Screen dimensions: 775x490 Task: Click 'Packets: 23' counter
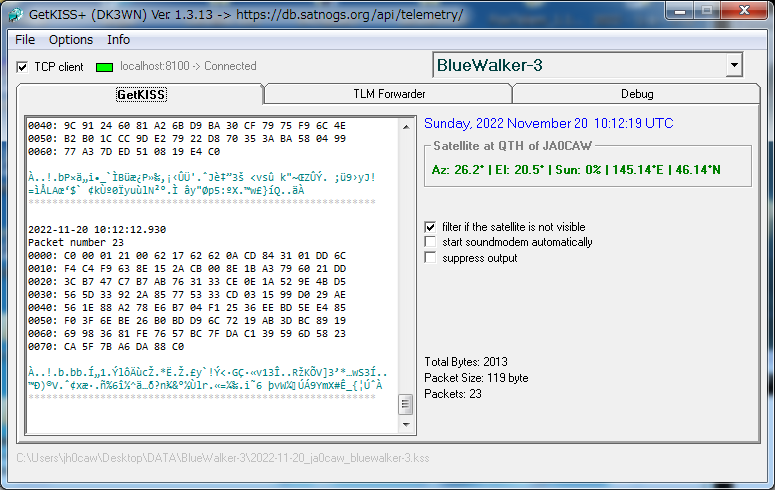[x=453, y=394]
